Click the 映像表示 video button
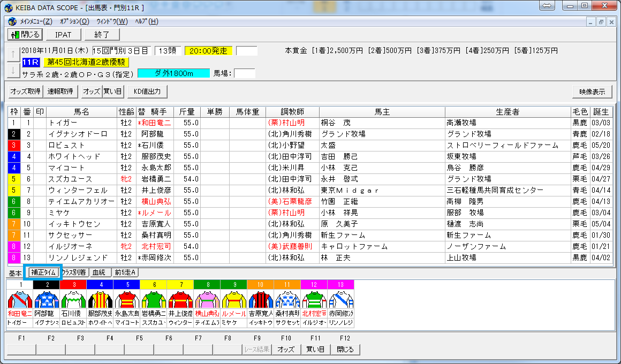 (592, 92)
